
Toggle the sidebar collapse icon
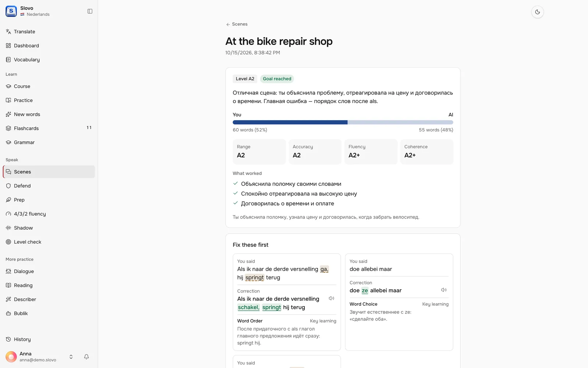tap(90, 11)
